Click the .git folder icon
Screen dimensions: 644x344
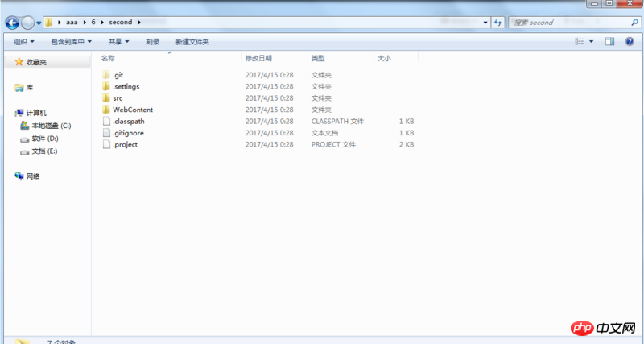(106, 74)
